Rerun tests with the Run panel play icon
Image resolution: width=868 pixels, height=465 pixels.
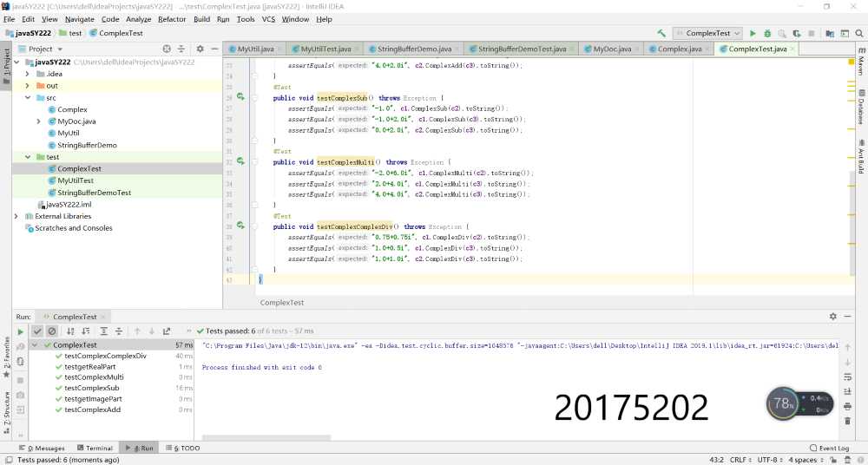(21, 331)
